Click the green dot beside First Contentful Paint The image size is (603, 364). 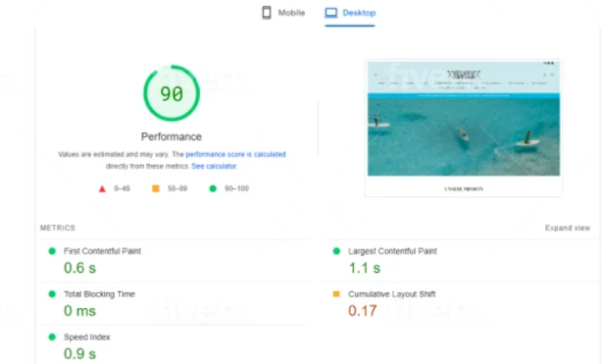53,251
